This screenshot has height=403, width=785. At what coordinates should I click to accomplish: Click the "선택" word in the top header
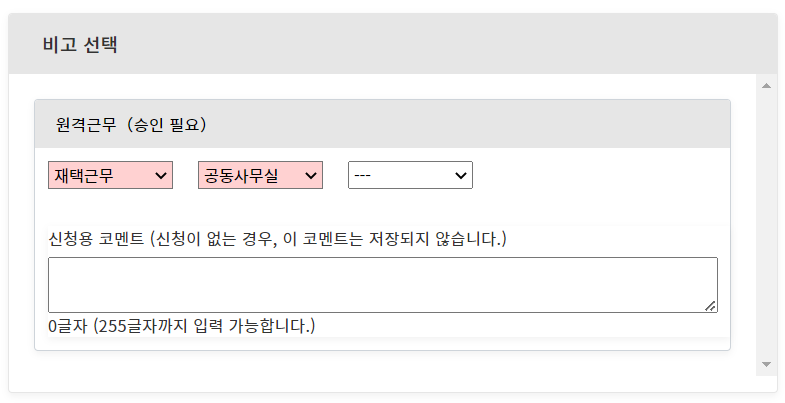coord(100,45)
